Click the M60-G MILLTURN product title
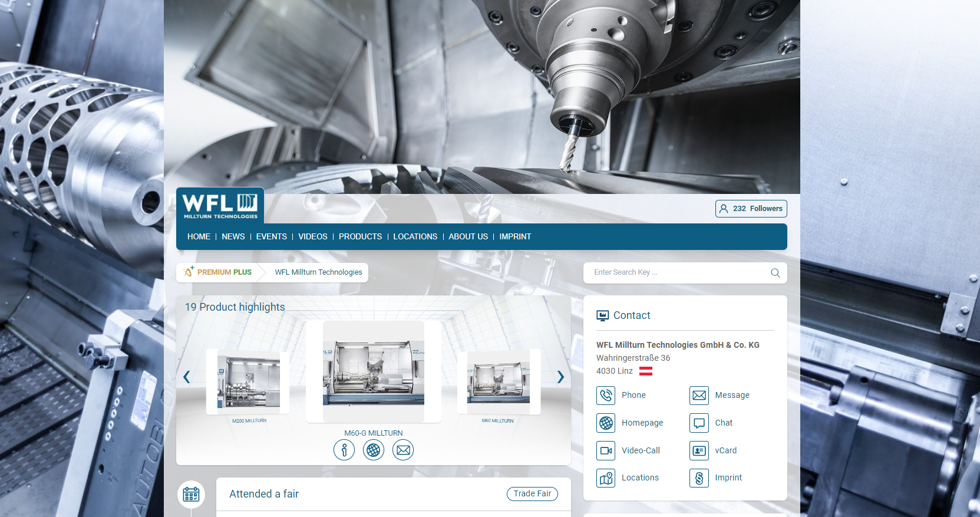This screenshot has height=517, width=980. coord(374,433)
